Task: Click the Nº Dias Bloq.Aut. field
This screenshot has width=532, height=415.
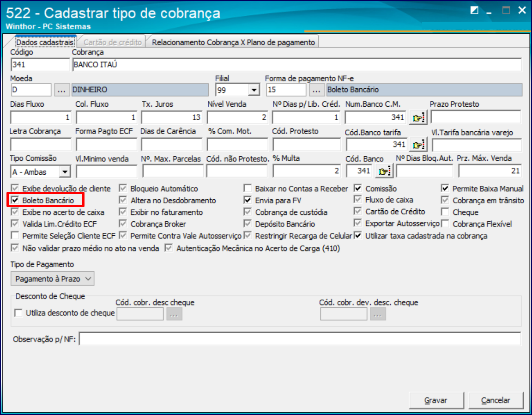Action: coord(424,171)
